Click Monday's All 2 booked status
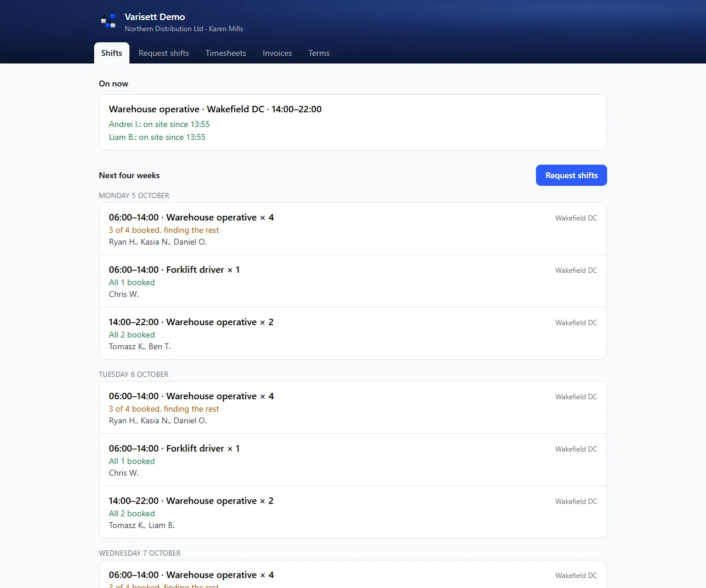This screenshot has width=706, height=588. click(x=132, y=335)
